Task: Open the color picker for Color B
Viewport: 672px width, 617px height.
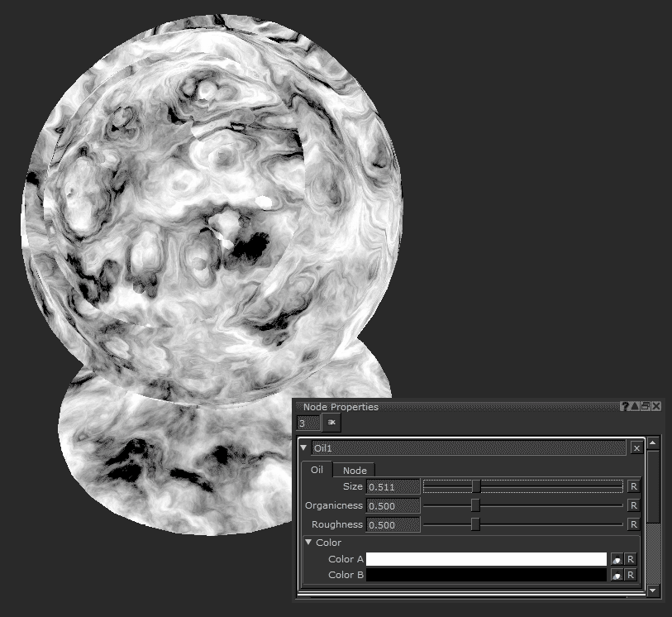Action: pyautogui.click(x=616, y=575)
